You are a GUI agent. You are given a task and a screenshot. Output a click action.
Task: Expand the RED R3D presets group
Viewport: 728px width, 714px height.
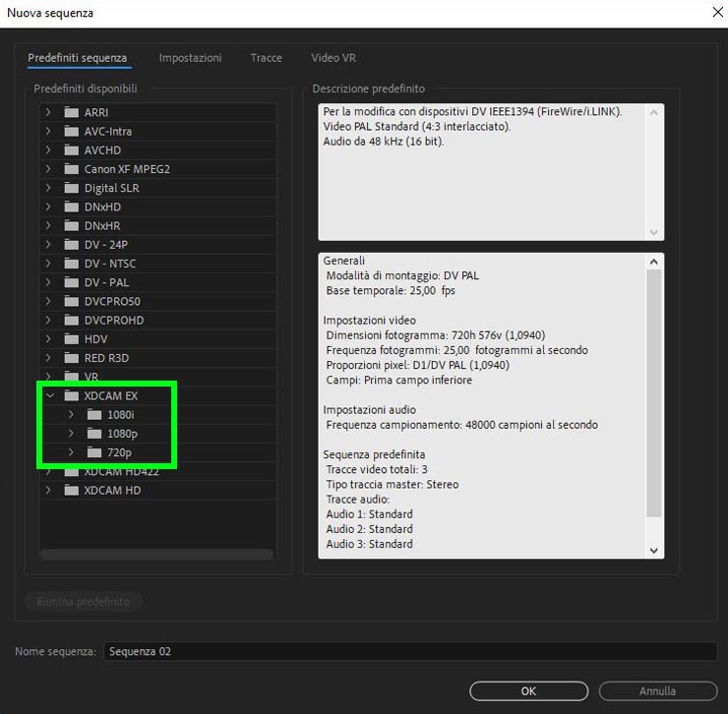[48, 358]
